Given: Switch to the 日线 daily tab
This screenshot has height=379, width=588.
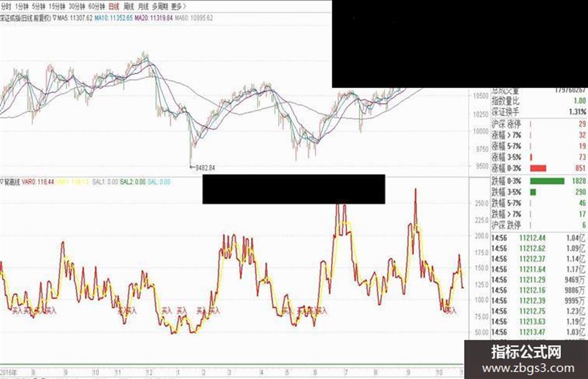Looking at the screenshot, I should pos(114,6).
